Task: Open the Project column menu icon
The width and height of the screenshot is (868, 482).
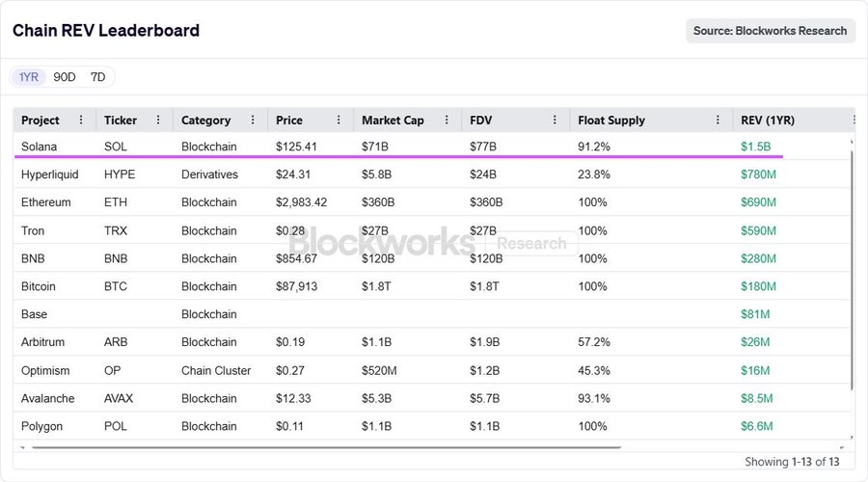Action: pos(81,120)
